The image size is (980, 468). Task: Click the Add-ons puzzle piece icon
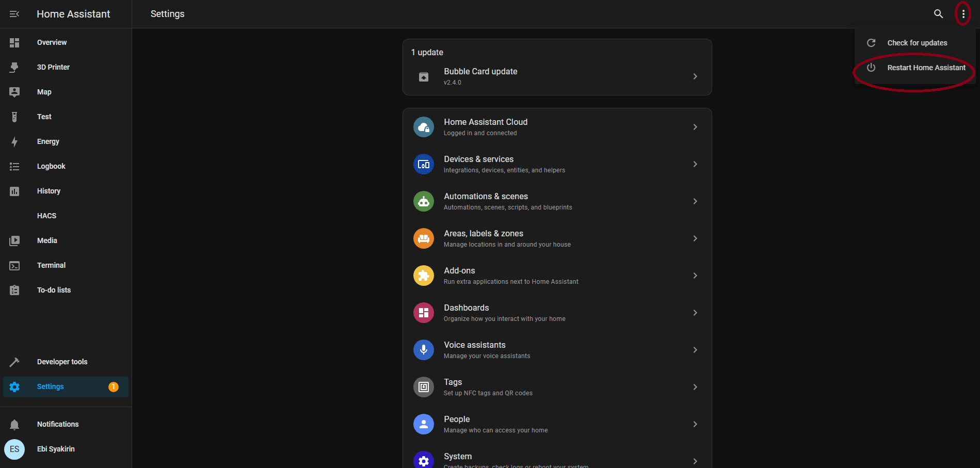[x=423, y=276]
